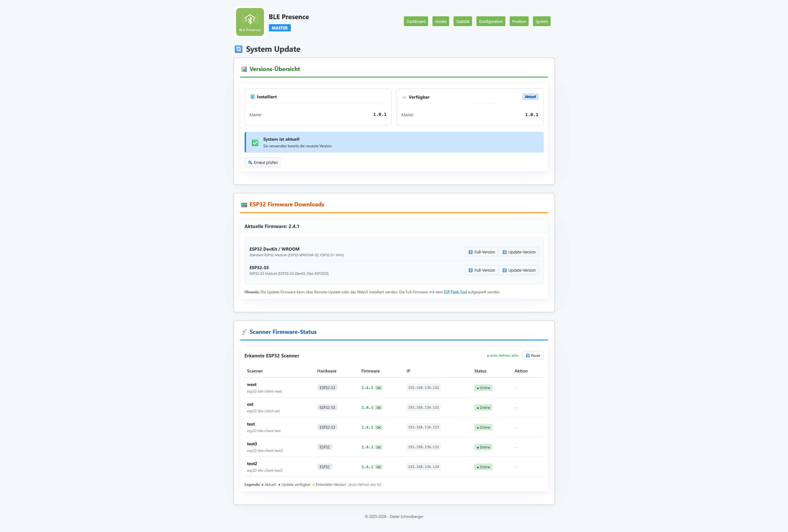The height and width of the screenshot is (532, 788).
Task: Click the MASTER badge under the title
Action: 280,28
